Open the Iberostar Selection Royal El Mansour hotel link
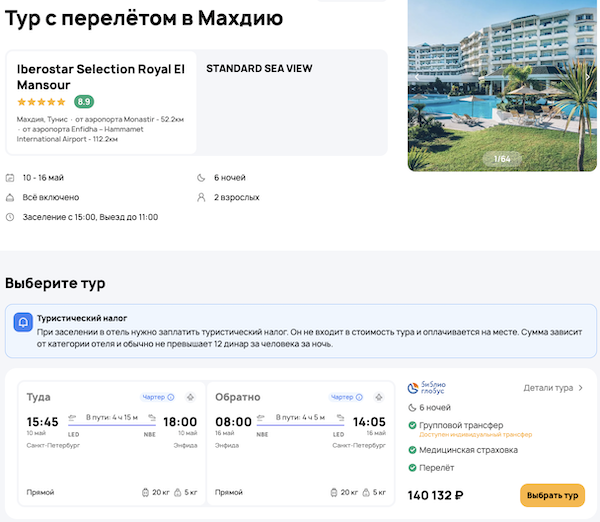Screen dimensions: 600x522 click(101, 77)
